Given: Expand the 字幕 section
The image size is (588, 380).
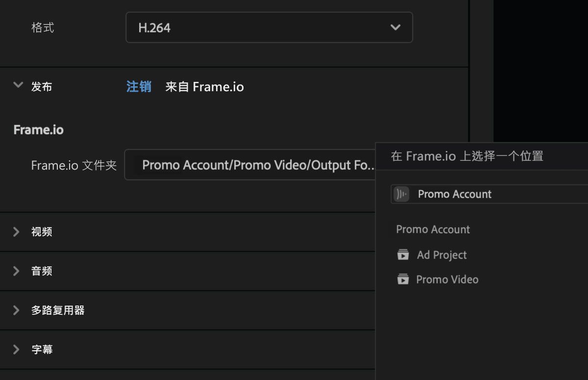Looking at the screenshot, I should pos(16,350).
